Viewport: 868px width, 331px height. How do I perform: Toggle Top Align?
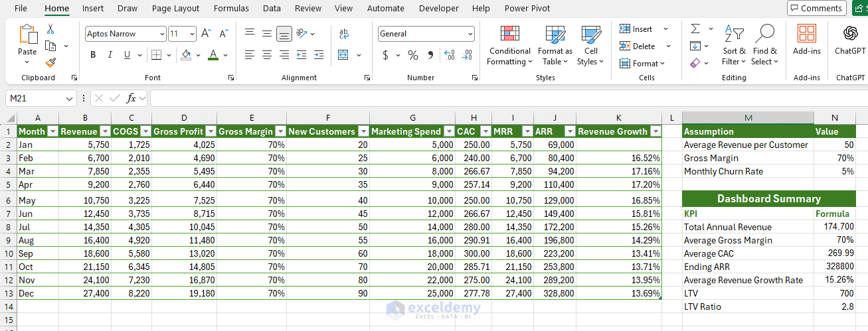[x=250, y=34]
